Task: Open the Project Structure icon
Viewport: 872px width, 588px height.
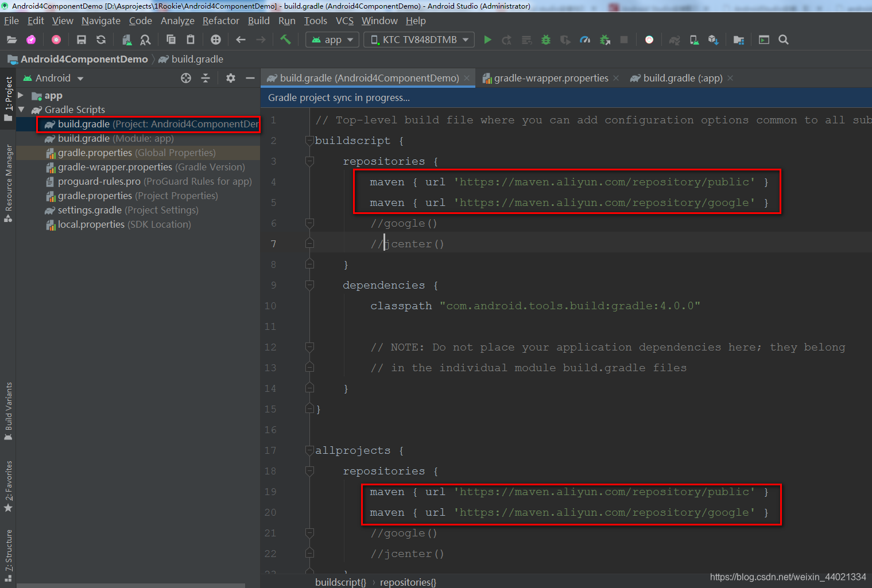Action: pyautogui.click(x=739, y=40)
